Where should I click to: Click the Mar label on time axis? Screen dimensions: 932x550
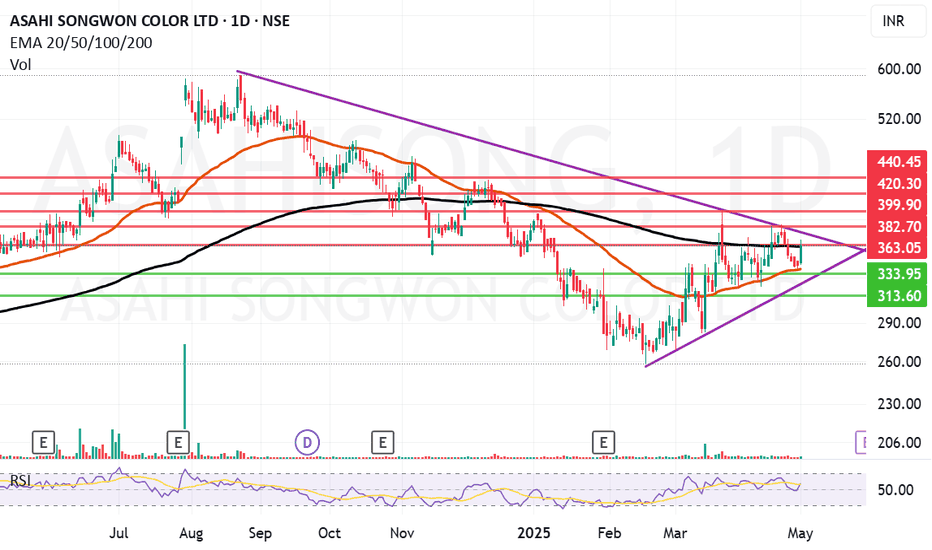[x=675, y=533]
